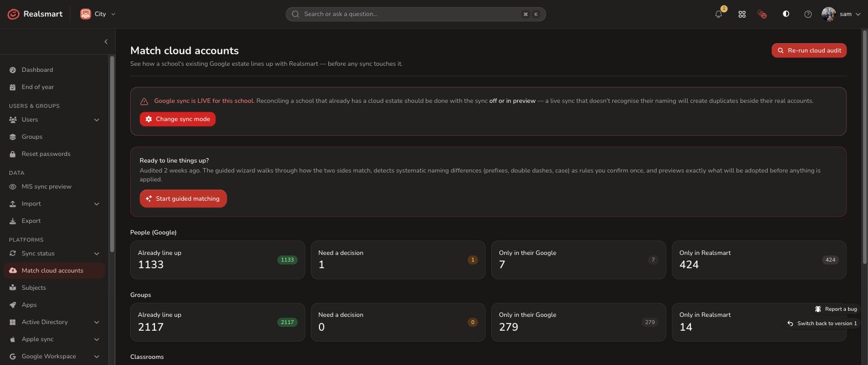Click the warning triangle in sync alert
Viewport: 868px width, 365px height.
click(144, 101)
